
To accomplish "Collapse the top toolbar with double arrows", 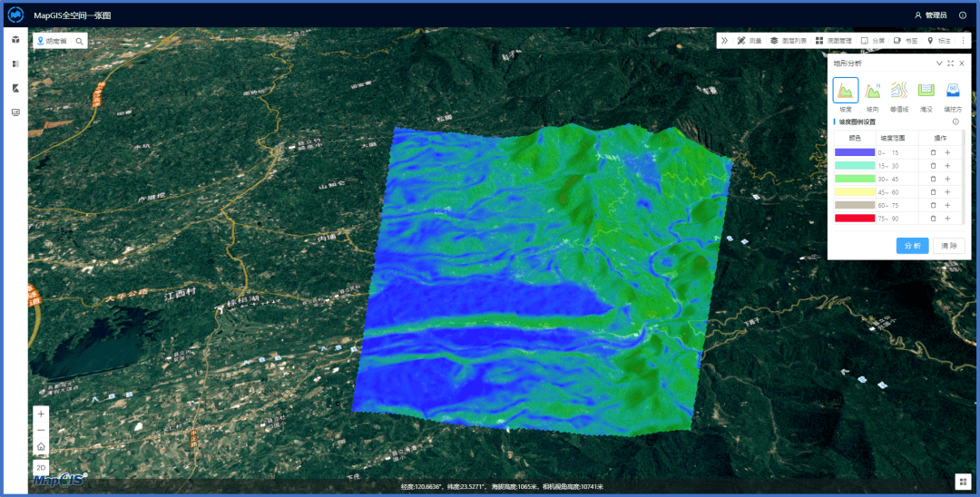I will [x=724, y=41].
